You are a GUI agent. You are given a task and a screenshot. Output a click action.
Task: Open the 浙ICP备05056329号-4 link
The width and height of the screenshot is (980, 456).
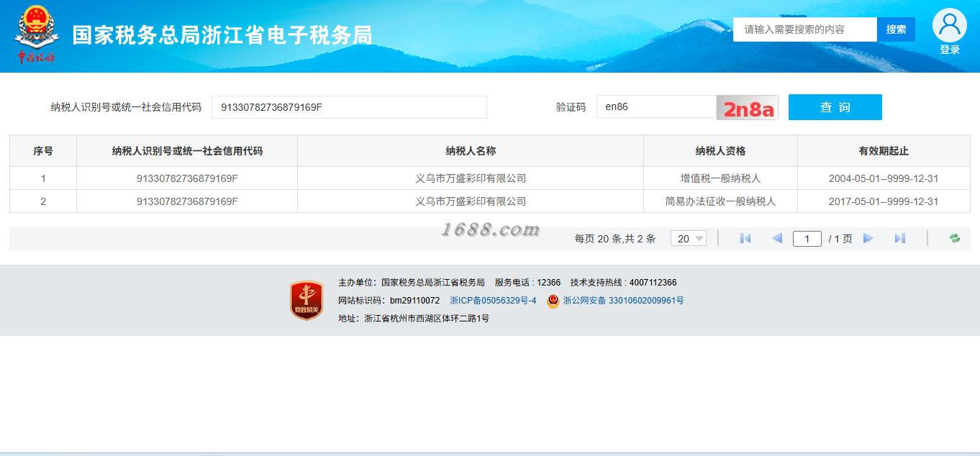[x=493, y=301]
